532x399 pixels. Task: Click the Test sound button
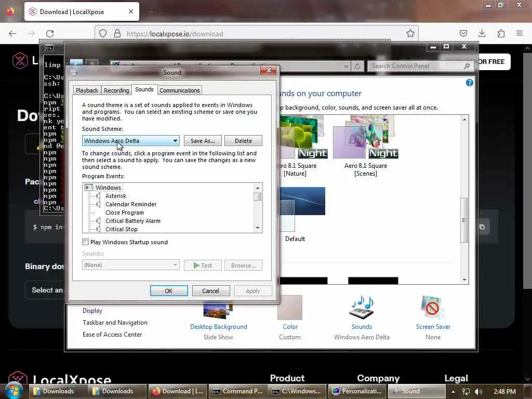[x=203, y=265]
